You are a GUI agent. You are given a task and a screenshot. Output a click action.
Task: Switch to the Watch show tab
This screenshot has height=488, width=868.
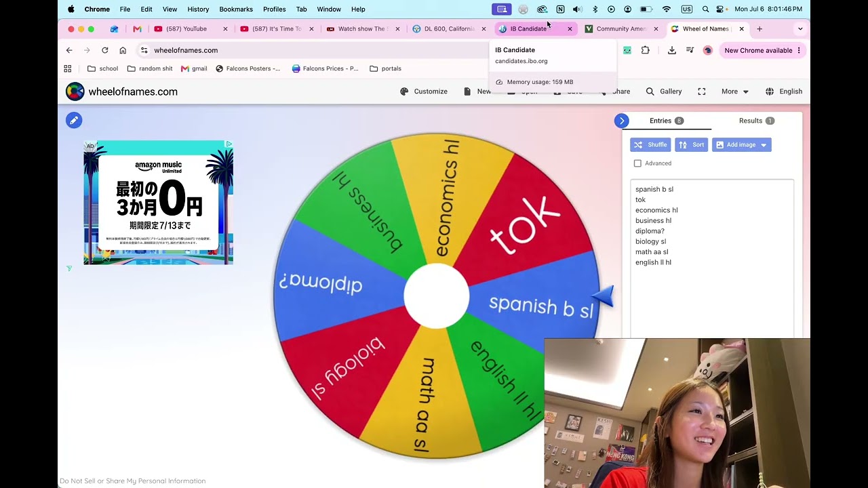point(361,29)
